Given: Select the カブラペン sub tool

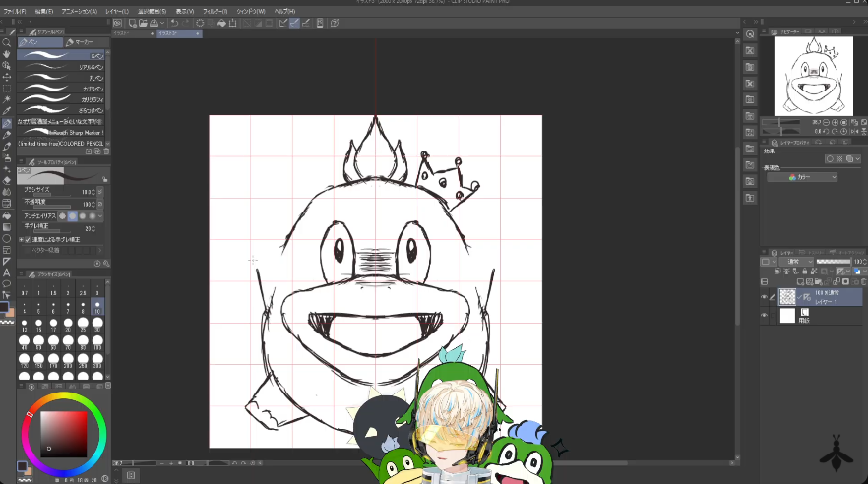Looking at the screenshot, I should (x=61, y=89).
